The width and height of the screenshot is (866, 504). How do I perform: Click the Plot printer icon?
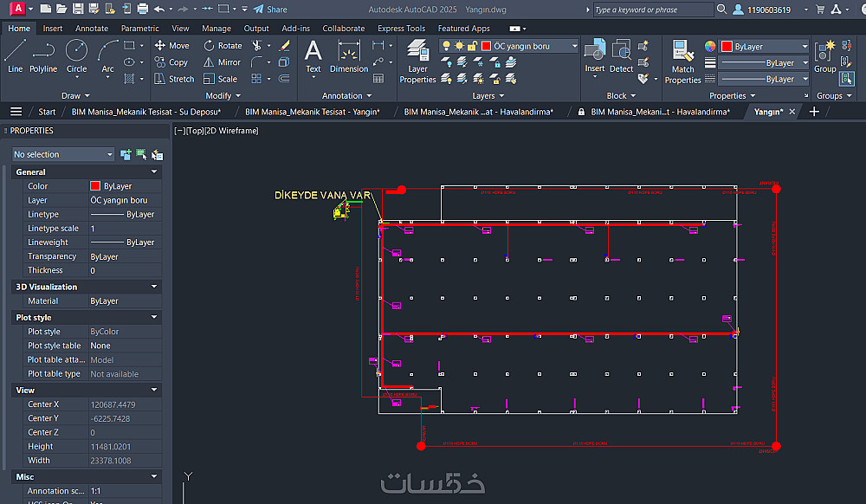click(x=143, y=9)
